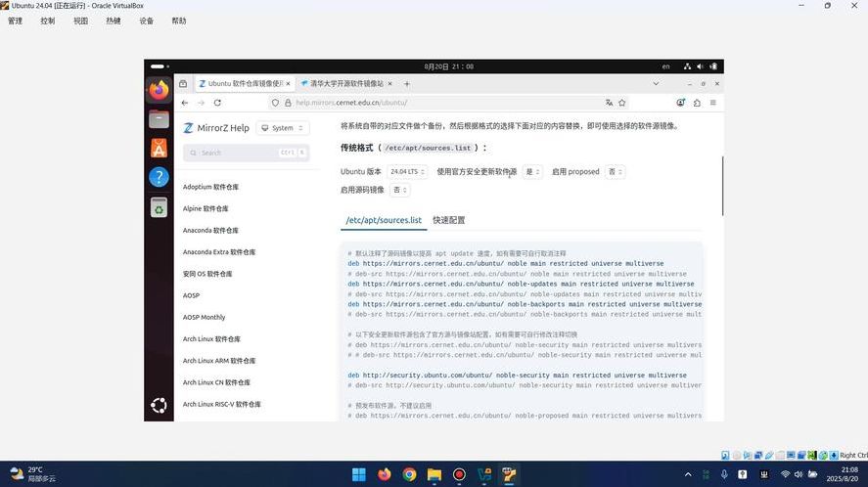Expand the Ubuntu version 24.04 LTS dropdown
Viewport: 868px width, 487px height.
407,172
